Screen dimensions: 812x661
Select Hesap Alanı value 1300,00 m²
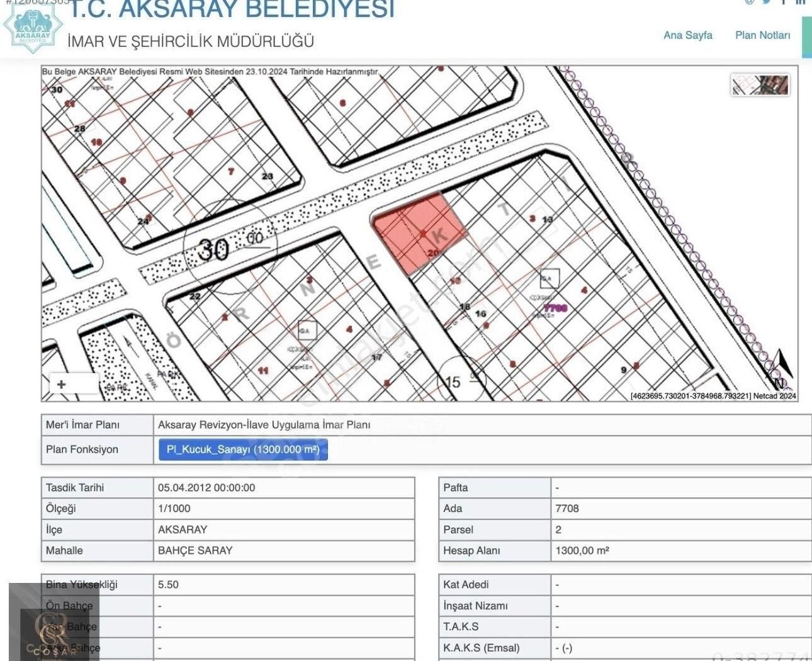(582, 550)
